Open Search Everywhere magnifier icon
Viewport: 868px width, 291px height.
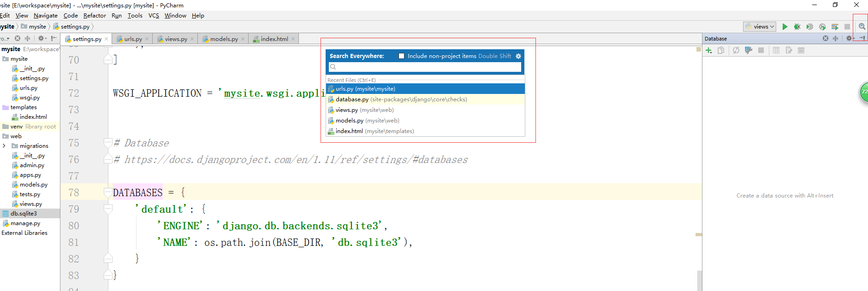pyautogui.click(x=862, y=27)
